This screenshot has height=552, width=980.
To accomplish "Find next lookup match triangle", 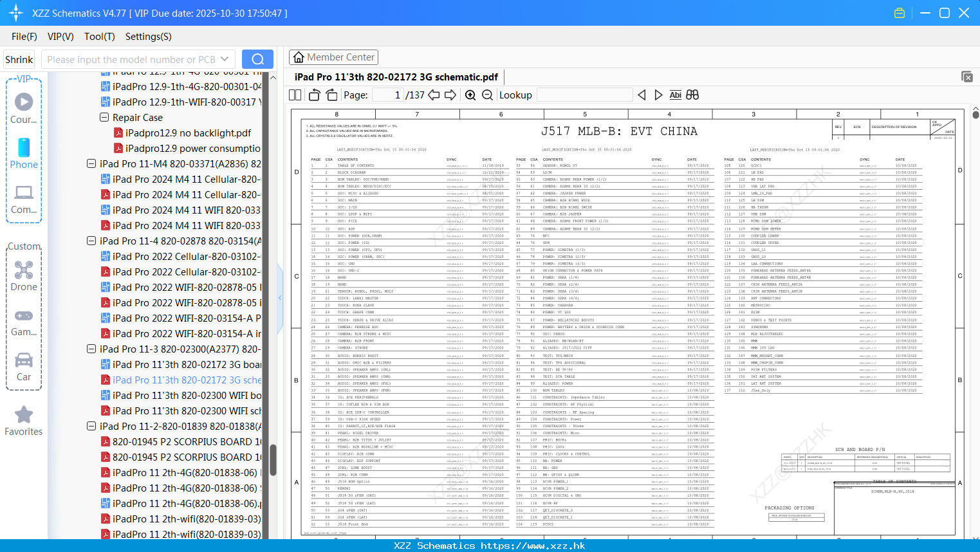I will [x=658, y=95].
